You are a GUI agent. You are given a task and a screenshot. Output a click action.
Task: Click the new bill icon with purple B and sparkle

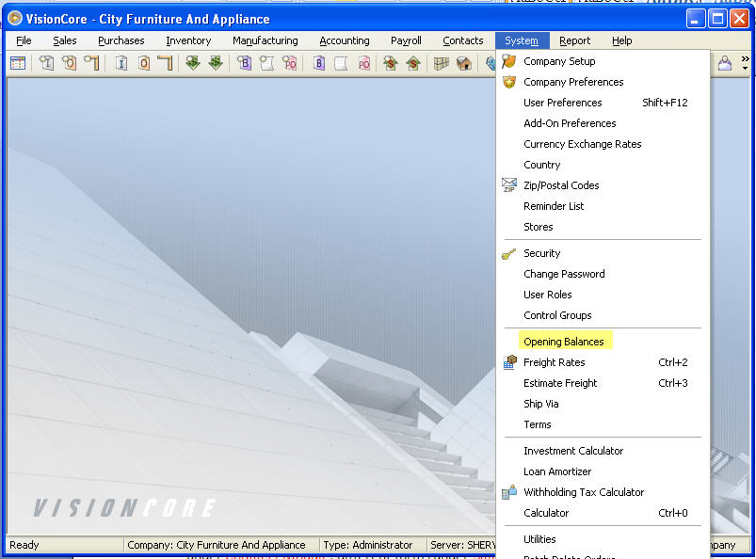[x=244, y=63]
